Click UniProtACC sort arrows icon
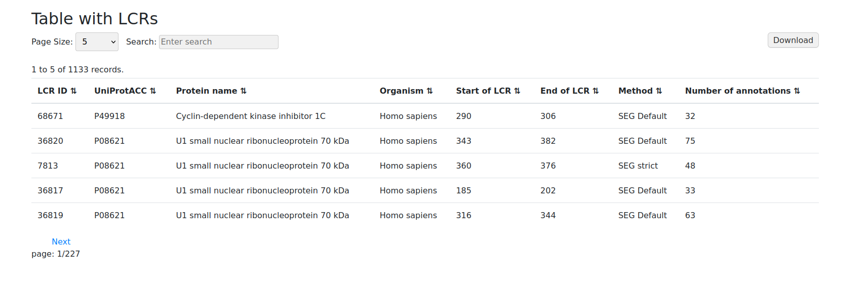868x284 pixels. [153, 91]
